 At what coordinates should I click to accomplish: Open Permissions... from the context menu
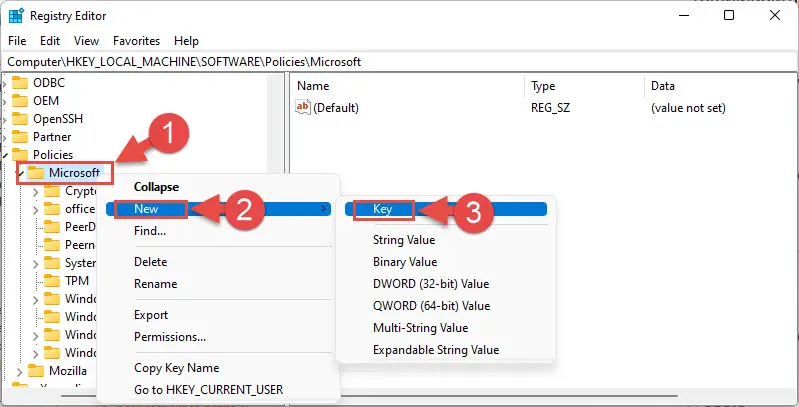coord(218,337)
